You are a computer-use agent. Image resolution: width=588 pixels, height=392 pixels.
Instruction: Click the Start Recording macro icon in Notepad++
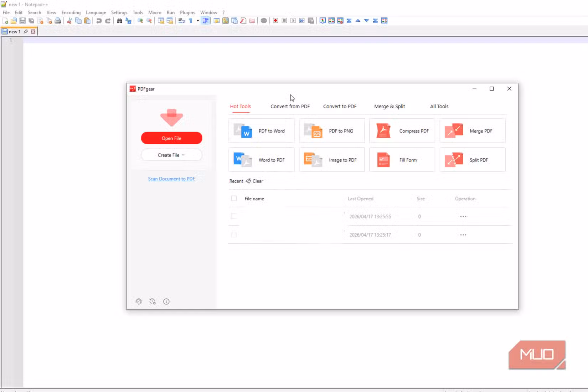coord(275,21)
